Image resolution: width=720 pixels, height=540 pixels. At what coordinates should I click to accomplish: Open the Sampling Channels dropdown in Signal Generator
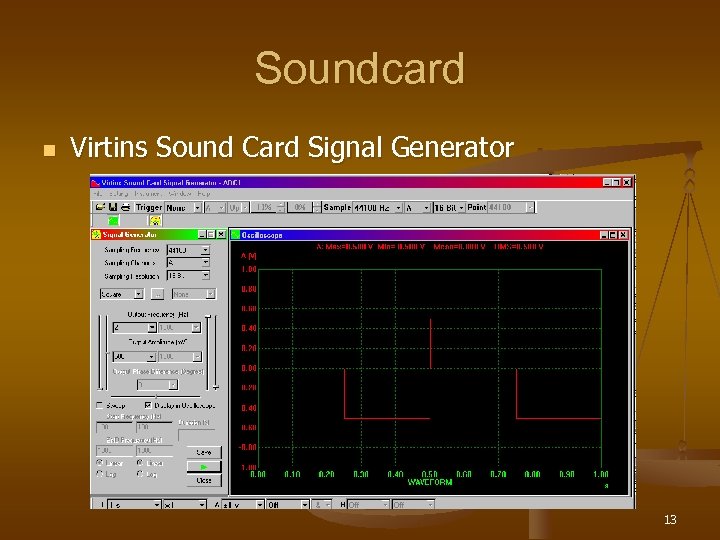188,263
